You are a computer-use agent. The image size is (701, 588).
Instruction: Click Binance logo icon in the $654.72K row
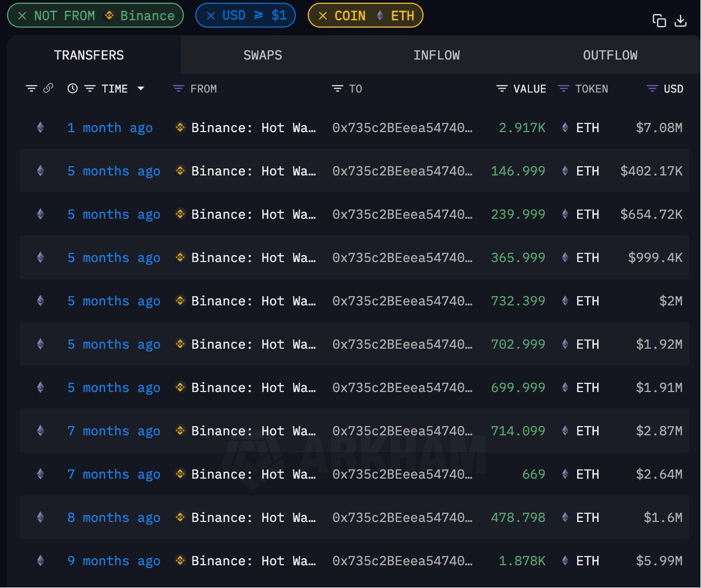click(181, 214)
